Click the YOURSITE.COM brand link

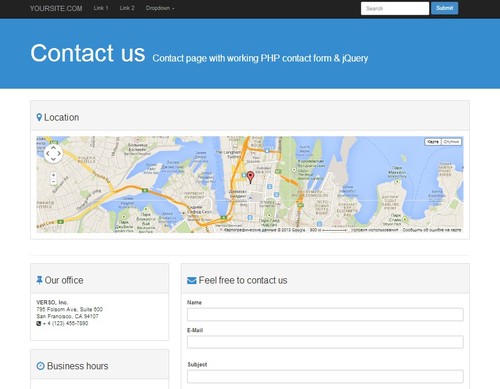(56, 8)
